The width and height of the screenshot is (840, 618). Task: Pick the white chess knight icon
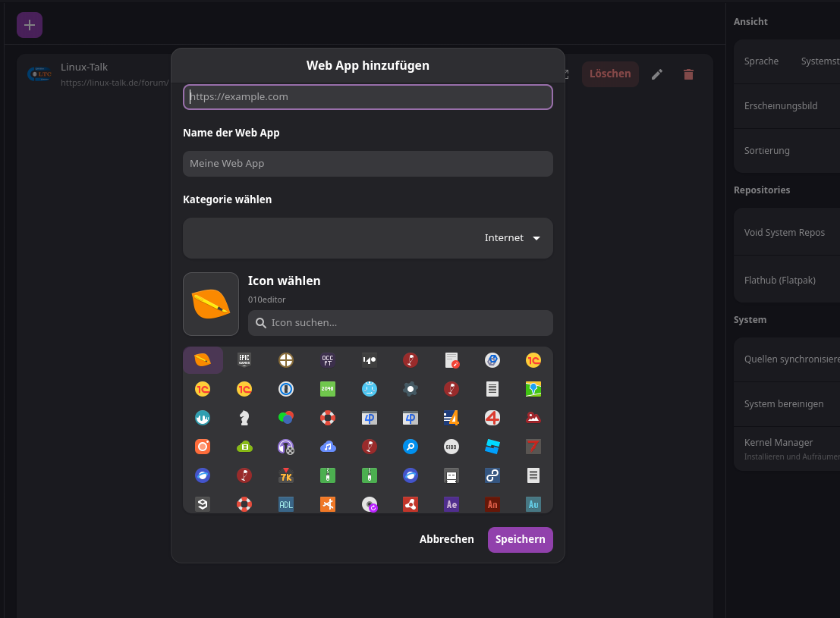244,418
